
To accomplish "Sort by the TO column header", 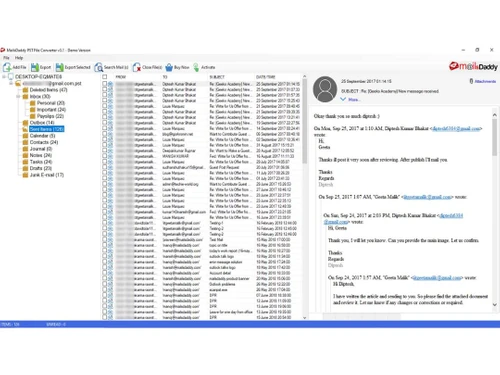I will click(165, 77).
